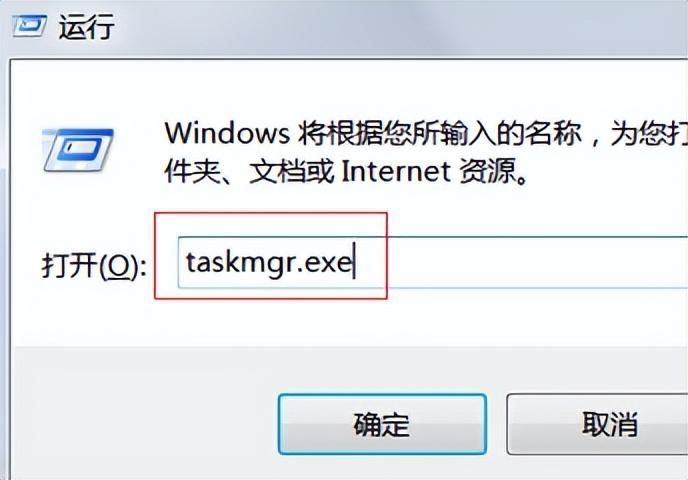This screenshot has width=688, height=480.
Task: Click the large Run program icon
Action: tap(78, 150)
